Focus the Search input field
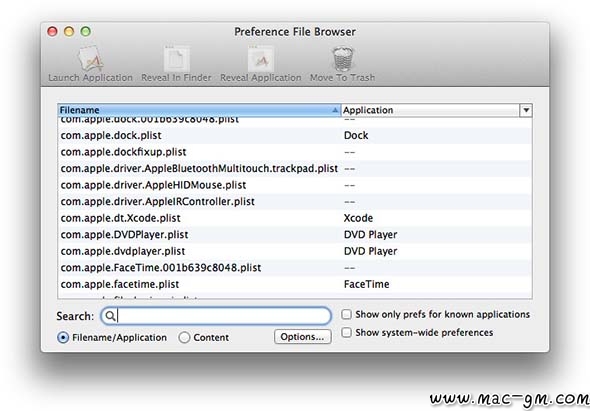 click(216, 316)
